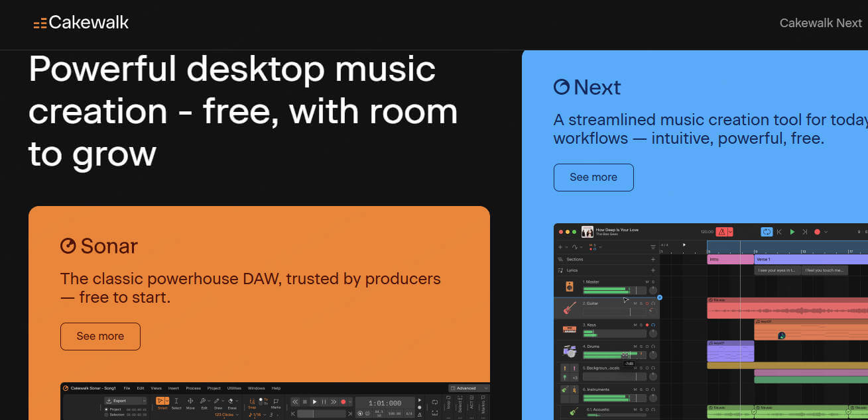Image resolution: width=868 pixels, height=420 pixels.
Task: Click the red record button in Next
Action: [x=817, y=232]
